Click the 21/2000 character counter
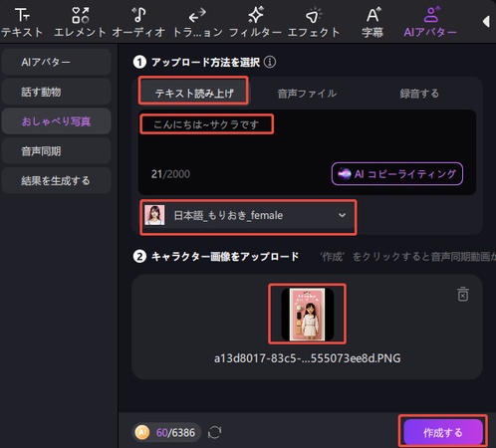This screenshot has width=496, height=448. pyautogui.click(x=170, y=174)
